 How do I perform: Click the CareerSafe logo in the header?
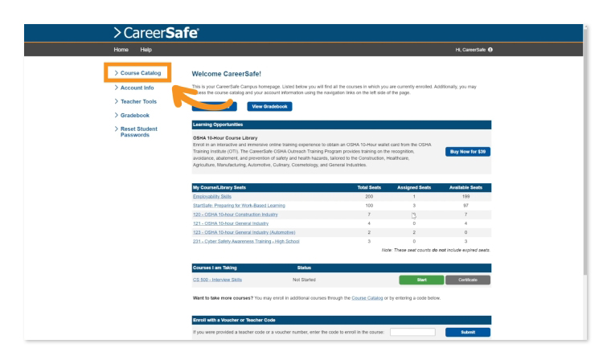pyautogui.click(x=156, y=33)
